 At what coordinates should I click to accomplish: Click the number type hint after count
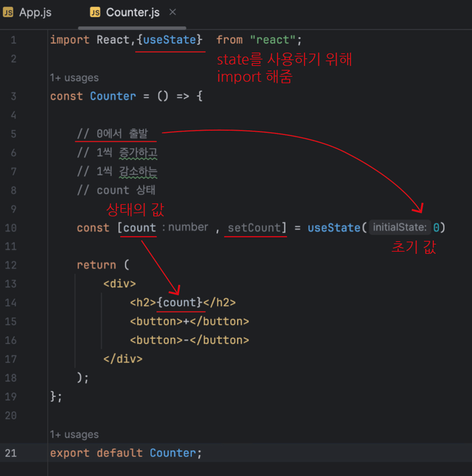185,227
